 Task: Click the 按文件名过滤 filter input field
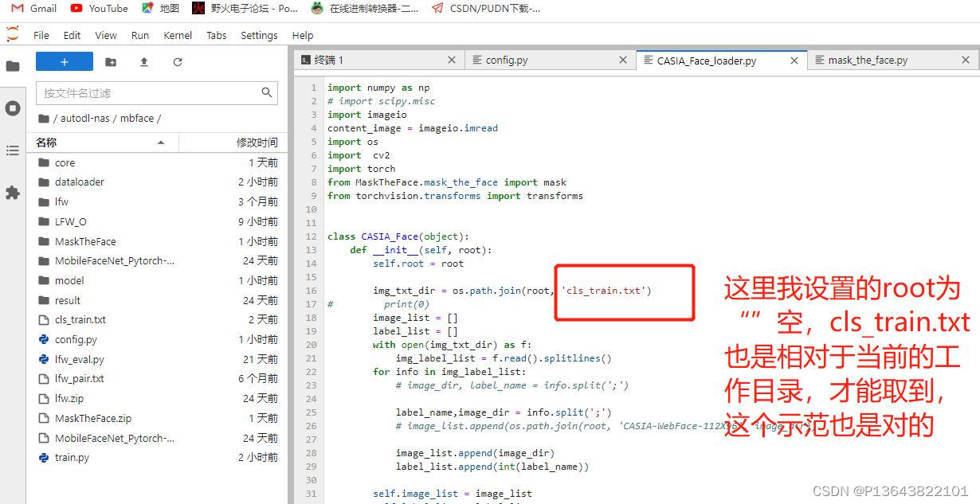point(143,92)
